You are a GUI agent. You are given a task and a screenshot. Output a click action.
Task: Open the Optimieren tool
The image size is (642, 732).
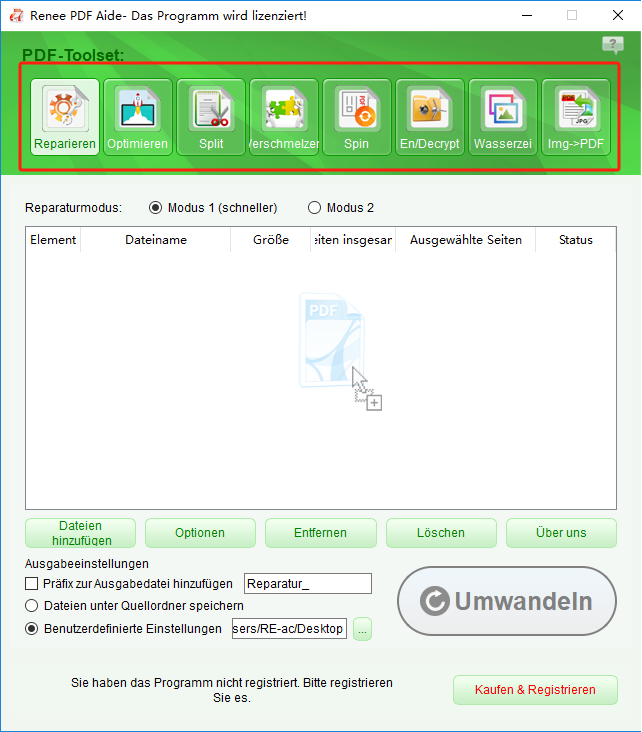(138, 117)
